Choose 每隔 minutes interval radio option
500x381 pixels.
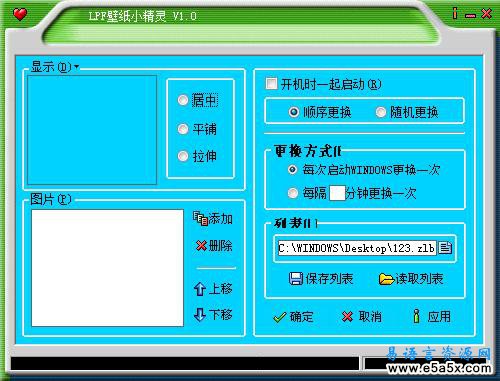(x=293, y=193)
